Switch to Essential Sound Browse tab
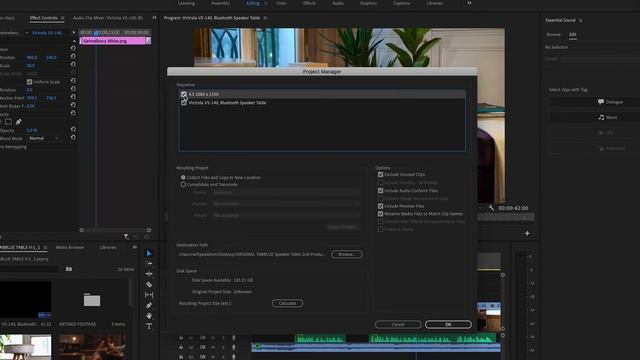This screenshot has width=640, height=360. pos(553,35)
